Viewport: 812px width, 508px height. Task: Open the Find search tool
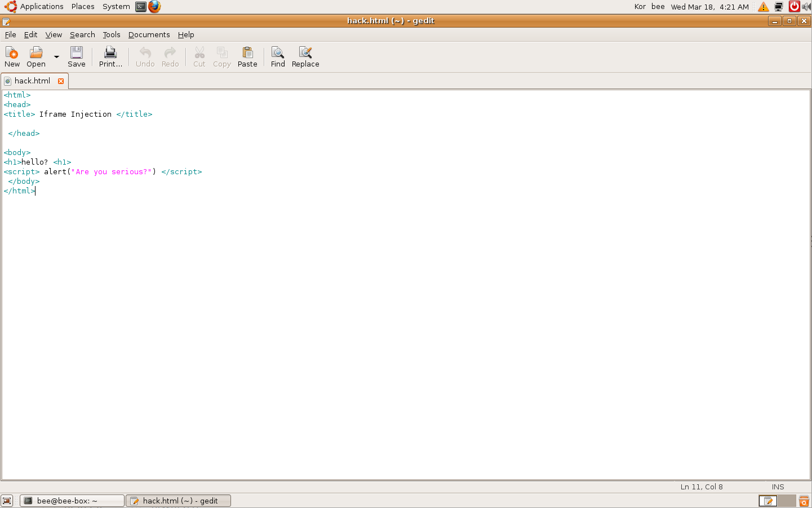point(278,57)
